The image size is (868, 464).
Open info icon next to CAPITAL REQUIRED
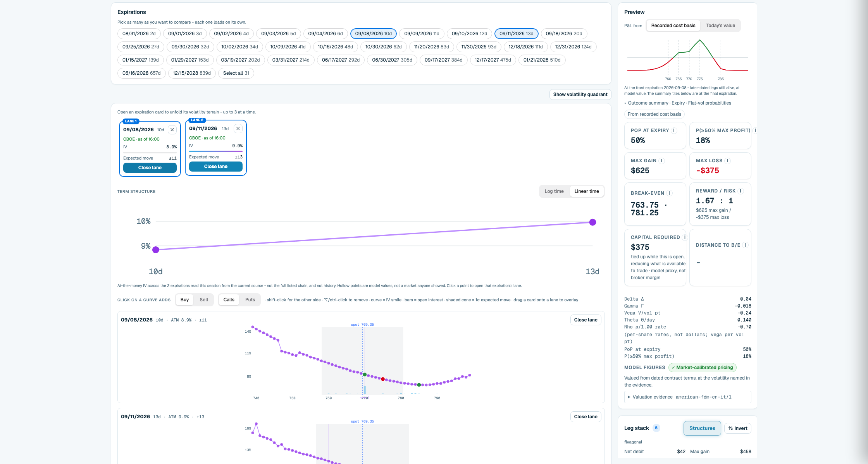coord(685,237)
